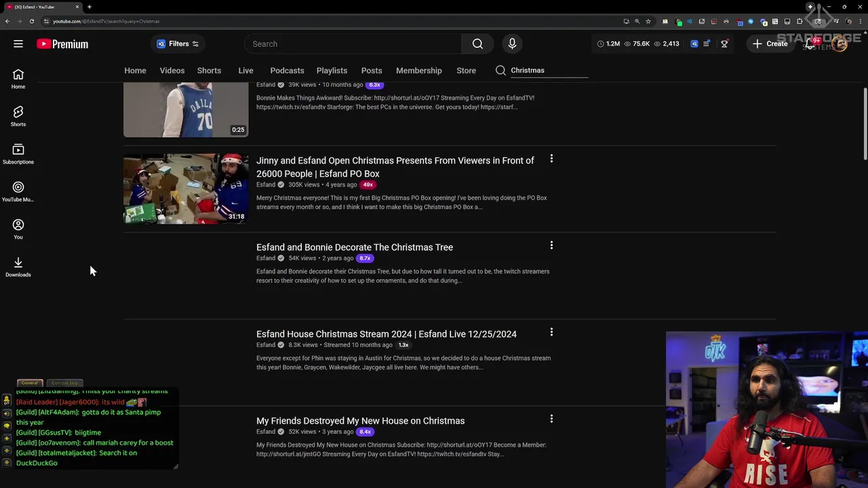Screen dimensions: 868x488
Task: Open Downloads in the sidebar
Action: (18, 266)
